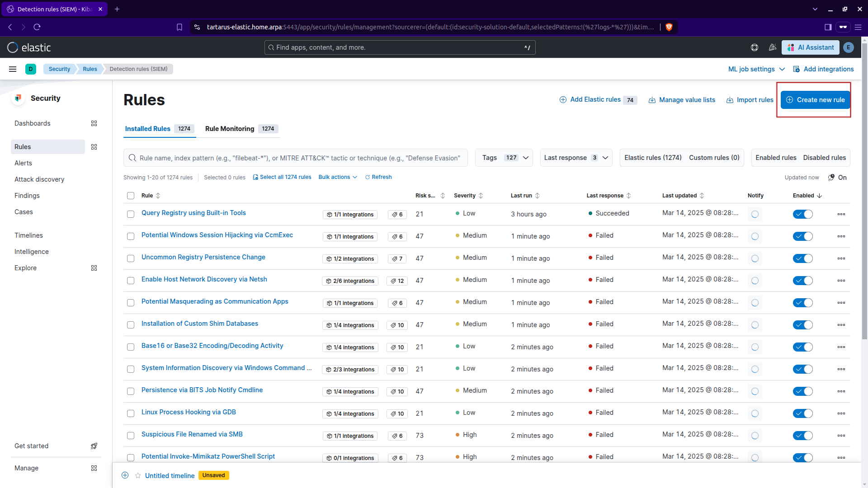Open the Dashboards submenu grid icon
Screen dimensions: 868x488
point(94,123)
